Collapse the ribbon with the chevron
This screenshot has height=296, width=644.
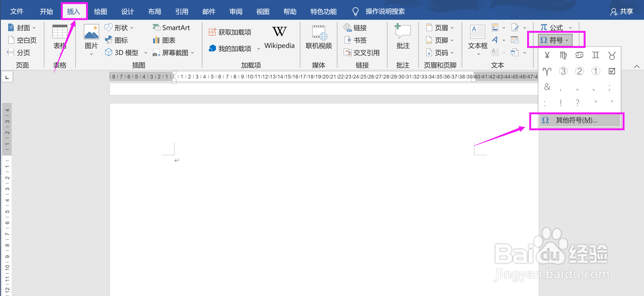pos(637,66)
